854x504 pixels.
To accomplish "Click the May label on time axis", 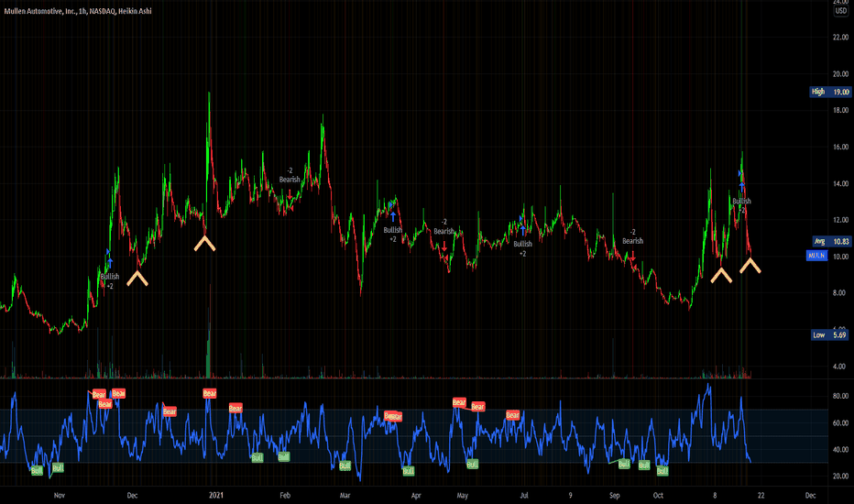I will (463, 495).
